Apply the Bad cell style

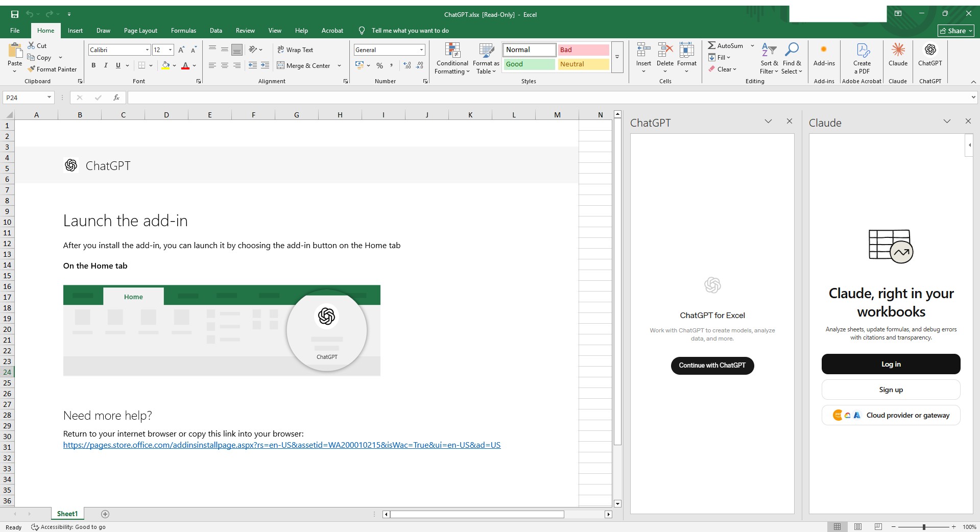point(583,50)
